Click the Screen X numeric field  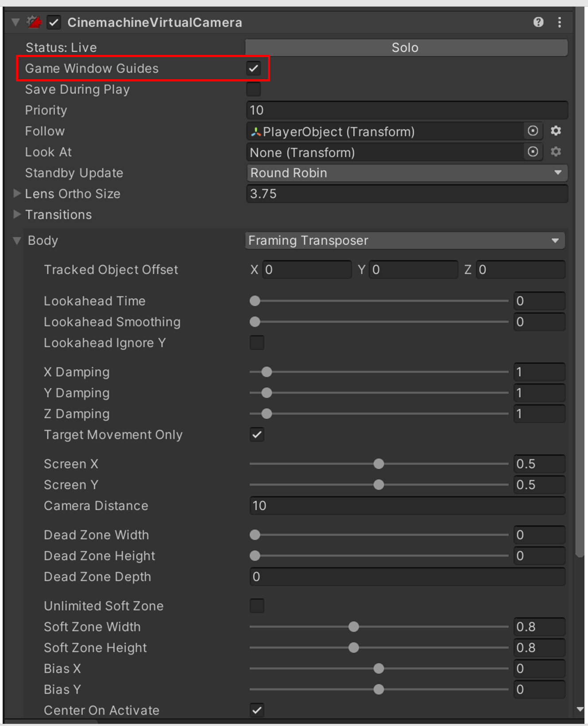point(539,464)
